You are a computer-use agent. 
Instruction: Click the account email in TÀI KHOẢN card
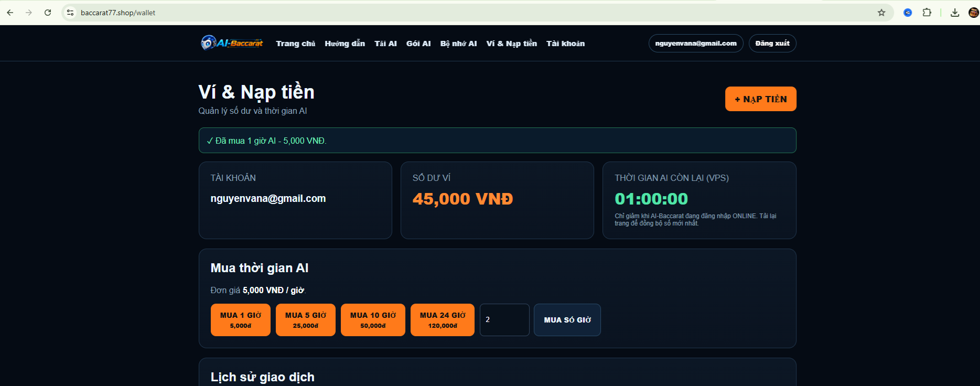(x=268, y=198)
